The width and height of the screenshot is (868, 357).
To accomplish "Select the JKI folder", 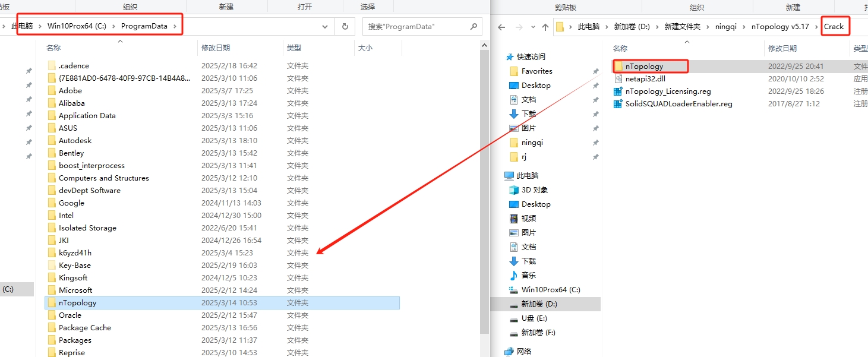I will tap(64, 240).
